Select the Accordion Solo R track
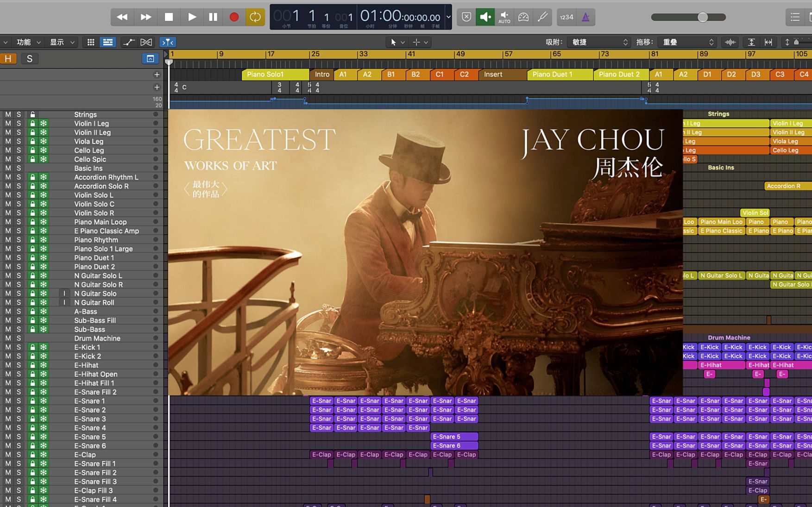Screen dimensions: 812x507 tap(101, 186)
